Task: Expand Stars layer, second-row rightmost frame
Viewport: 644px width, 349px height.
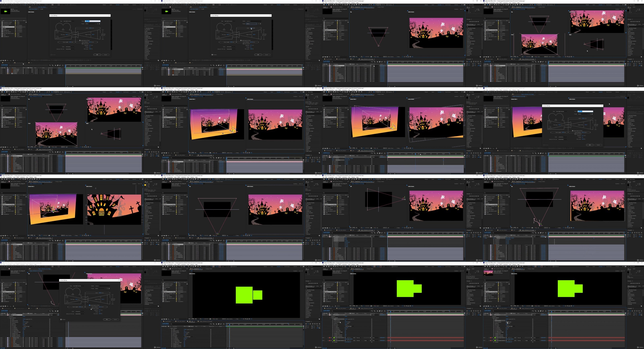Action: coord(489,170)
